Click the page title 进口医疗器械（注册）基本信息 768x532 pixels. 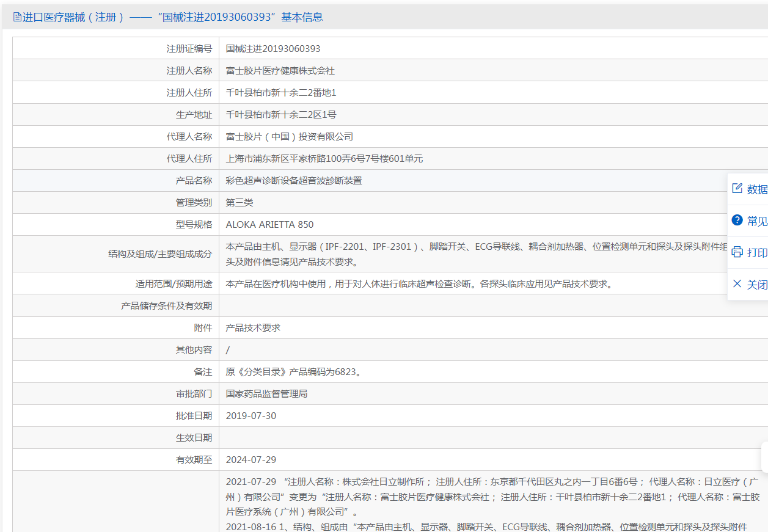tap(173, 17)
